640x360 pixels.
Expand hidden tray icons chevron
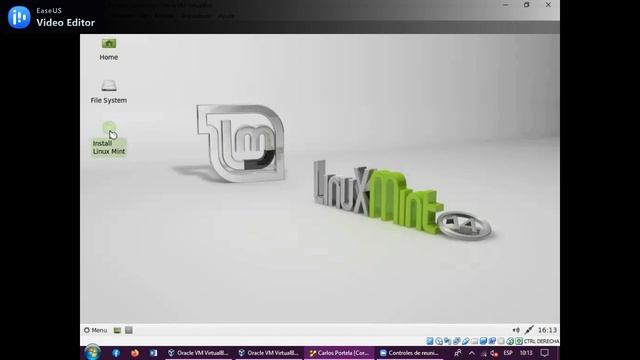[472, 353]
